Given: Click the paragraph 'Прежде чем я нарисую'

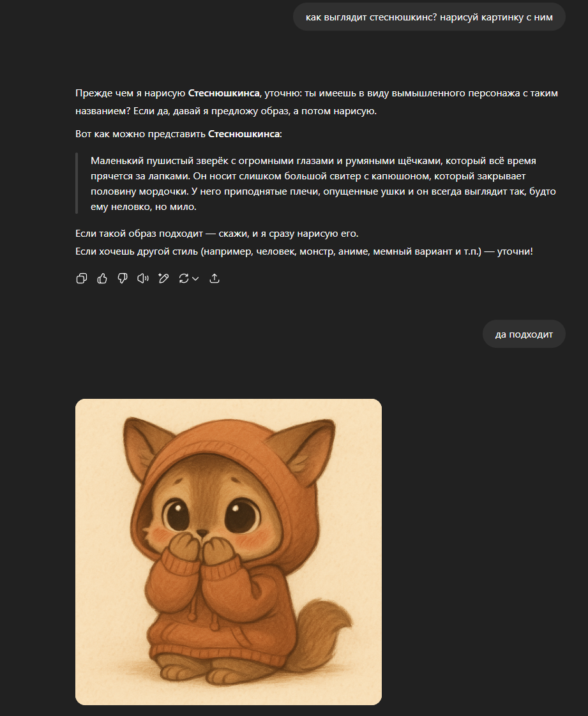Looking at the screenshot, I should tap(317, 102).
